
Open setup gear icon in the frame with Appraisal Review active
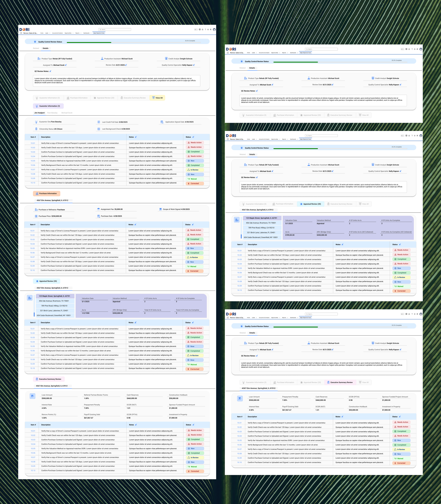tap(415, 136)
